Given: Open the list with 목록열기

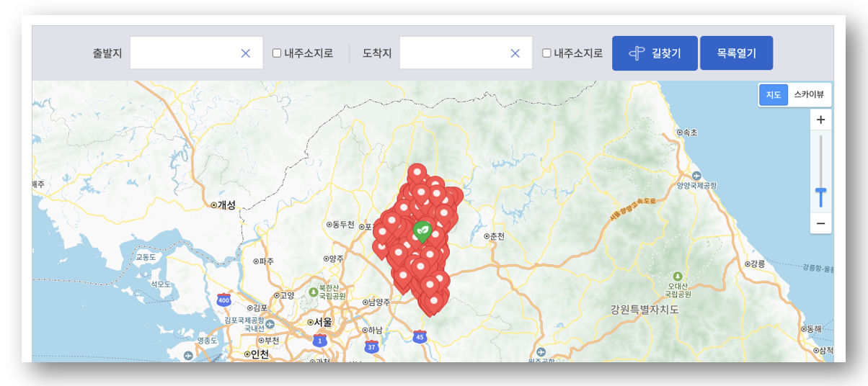Looking at the screenshot, I should (x=736, y=53).
